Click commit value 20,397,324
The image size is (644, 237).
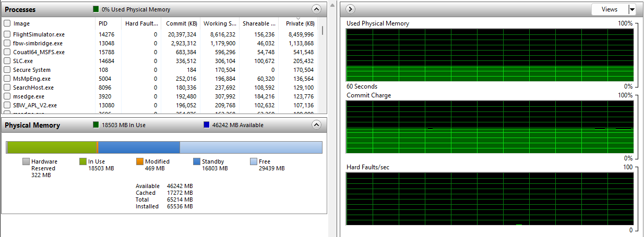[182, 34]
